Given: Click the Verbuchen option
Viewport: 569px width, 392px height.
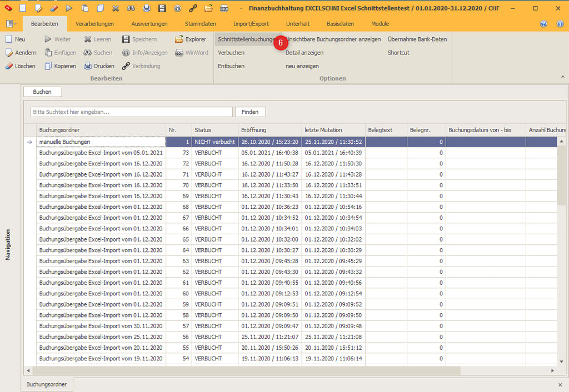Looking at the screenshot, I should (231, 53).
